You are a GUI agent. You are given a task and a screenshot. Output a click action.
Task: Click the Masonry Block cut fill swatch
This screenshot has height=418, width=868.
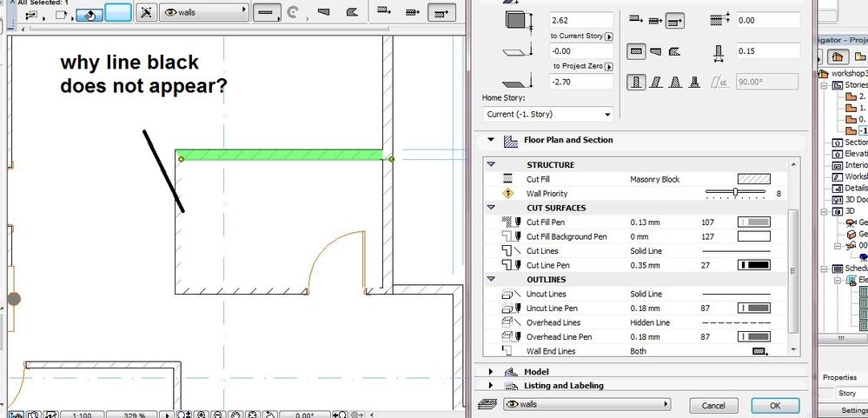coord(754,179)
